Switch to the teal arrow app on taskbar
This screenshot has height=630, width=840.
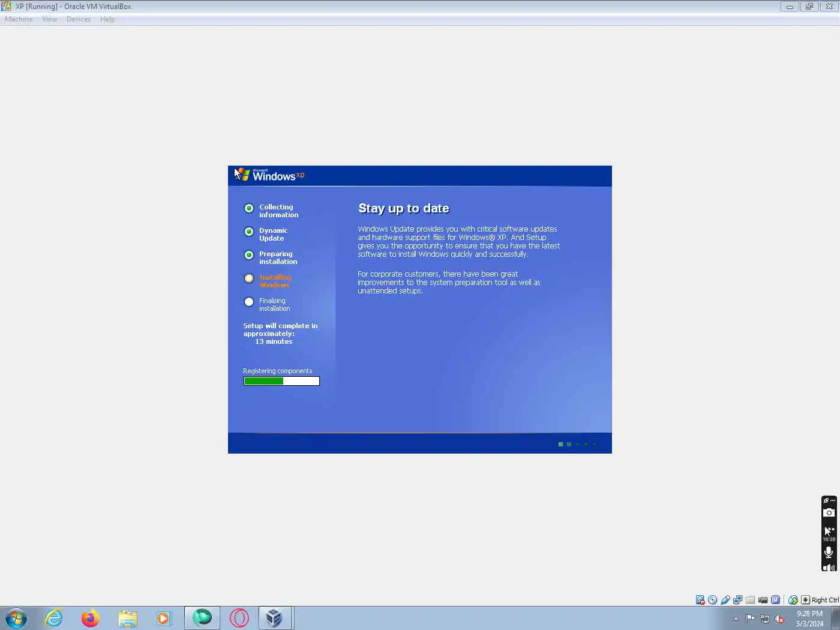(202, 617)
